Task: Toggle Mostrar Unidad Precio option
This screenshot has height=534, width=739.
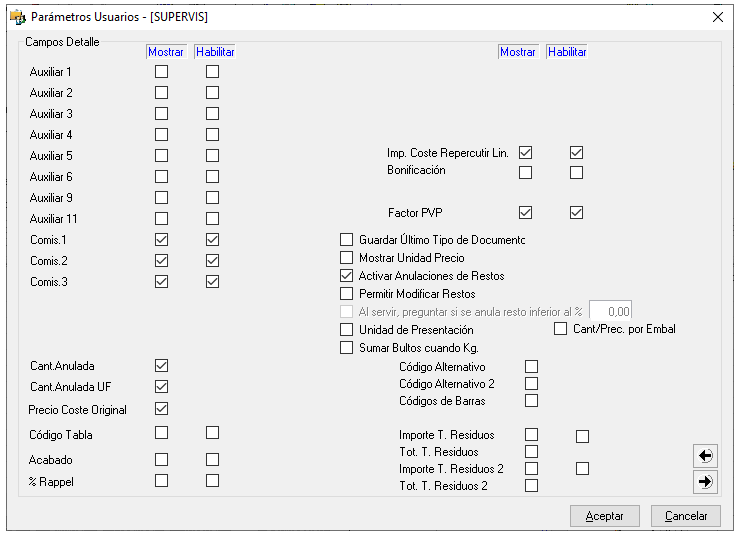Action: [x=347, y=258]
